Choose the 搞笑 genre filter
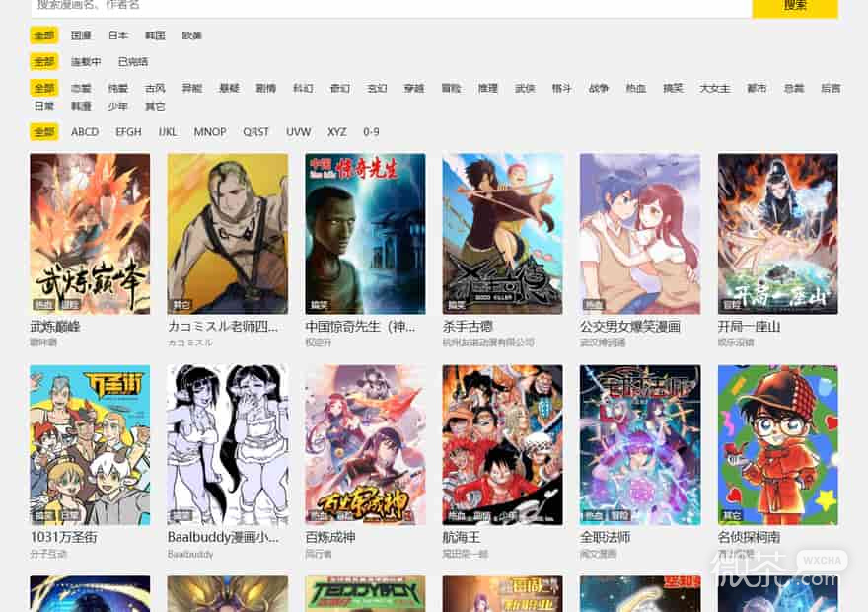The width and height of the screenshot is (868, 612). (x=673, y=88)
